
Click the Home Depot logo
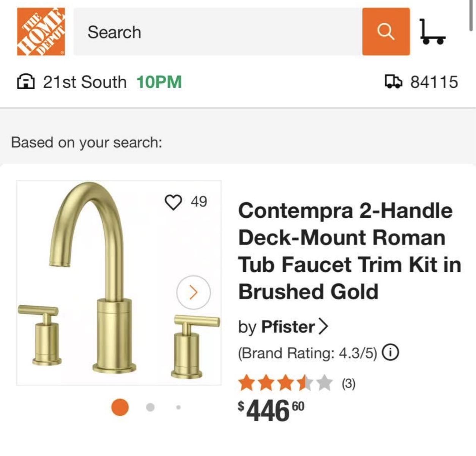41,32
